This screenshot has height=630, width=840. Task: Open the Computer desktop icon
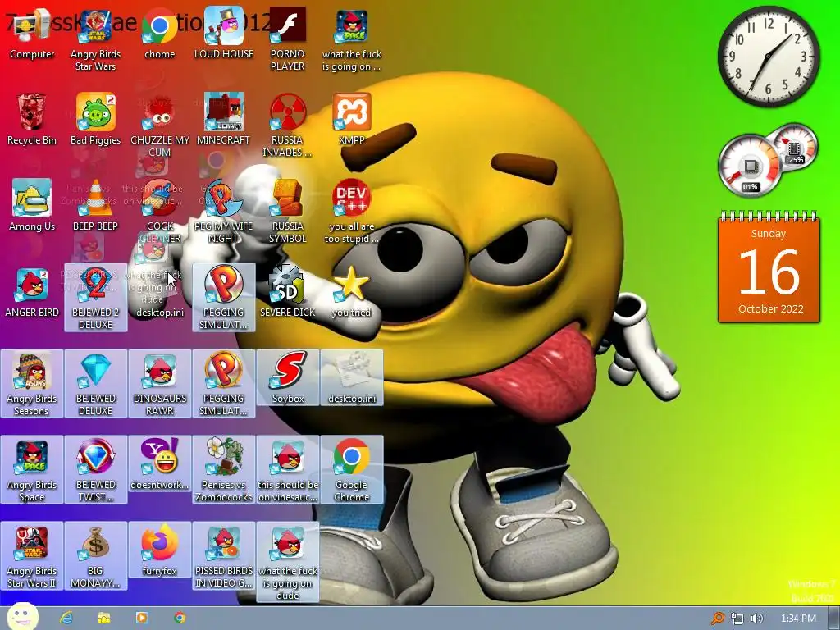(x=32, y=34)
